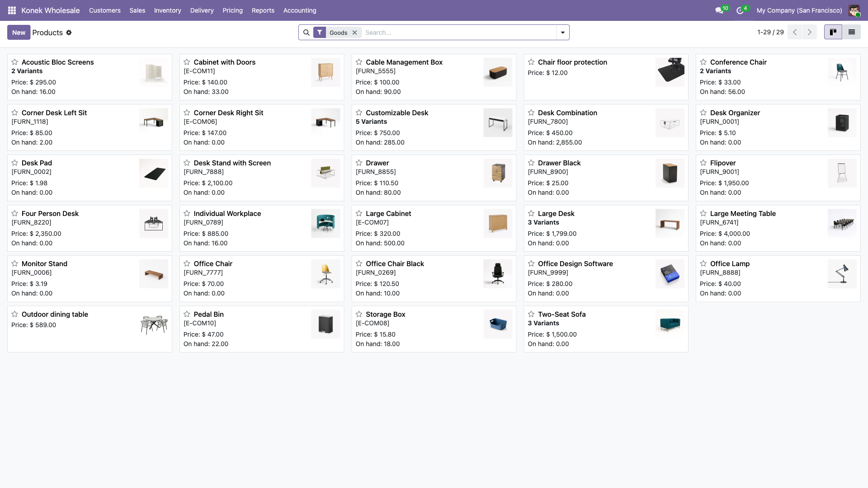Go to previous page of products

(x=794, y=32)
